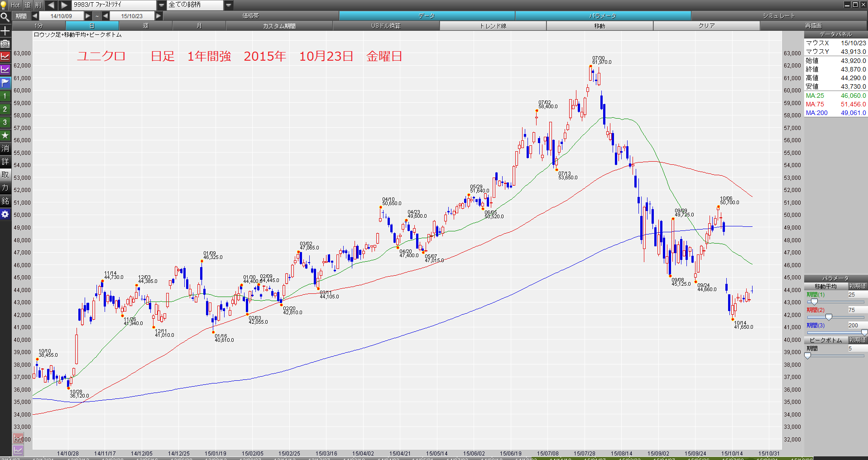Select the トレンド線 trend line tool
This screenshot has height=460, width=868.
click(493, 26)
